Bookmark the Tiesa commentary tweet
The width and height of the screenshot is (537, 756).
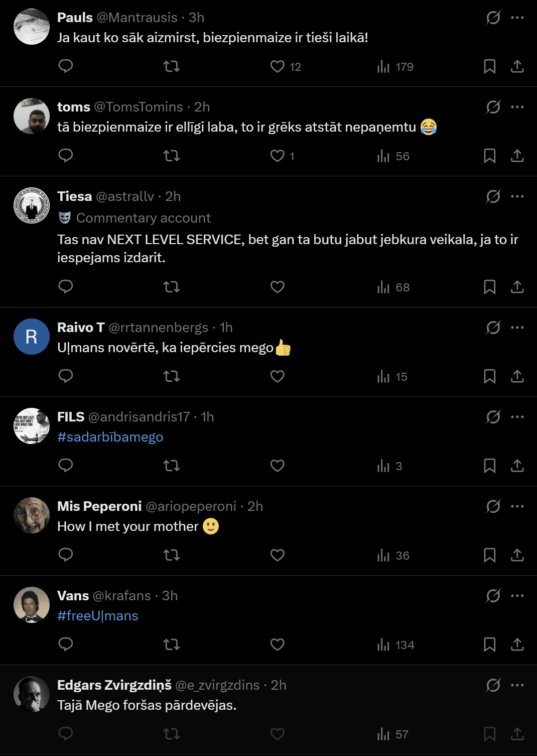[489, 287]
